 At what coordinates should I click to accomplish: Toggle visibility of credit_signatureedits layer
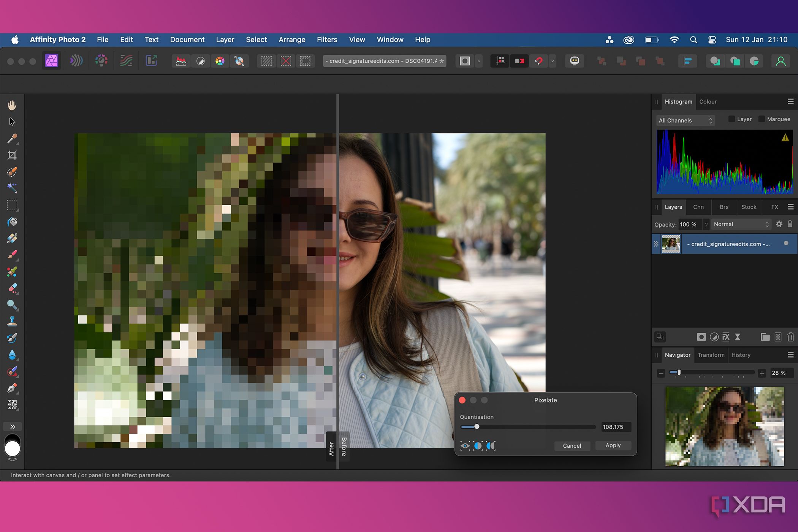786,243
